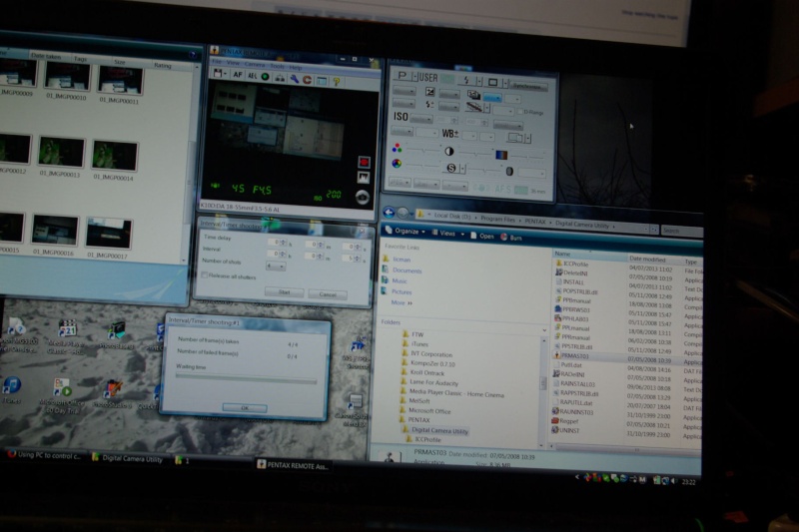Switch to Digital Camera Utility taskbar button
The width and height of the screenshot is (799, 532).
tap(128, 458)
